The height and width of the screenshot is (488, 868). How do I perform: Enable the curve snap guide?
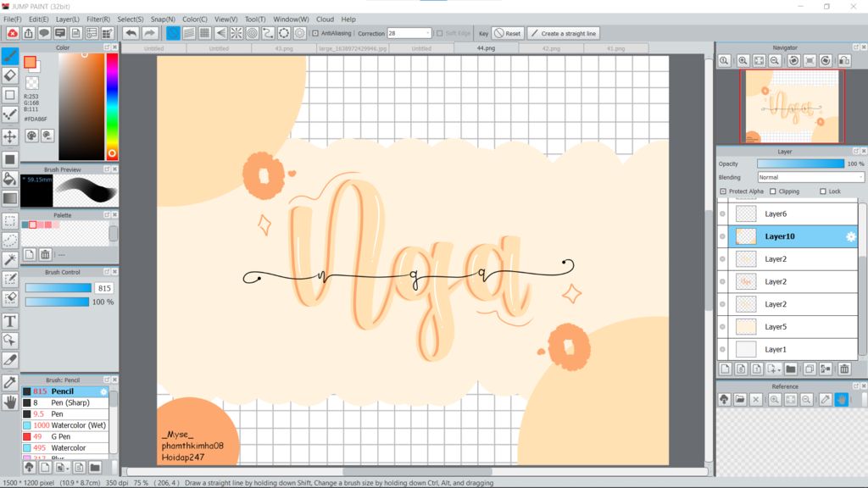(268, 33)
